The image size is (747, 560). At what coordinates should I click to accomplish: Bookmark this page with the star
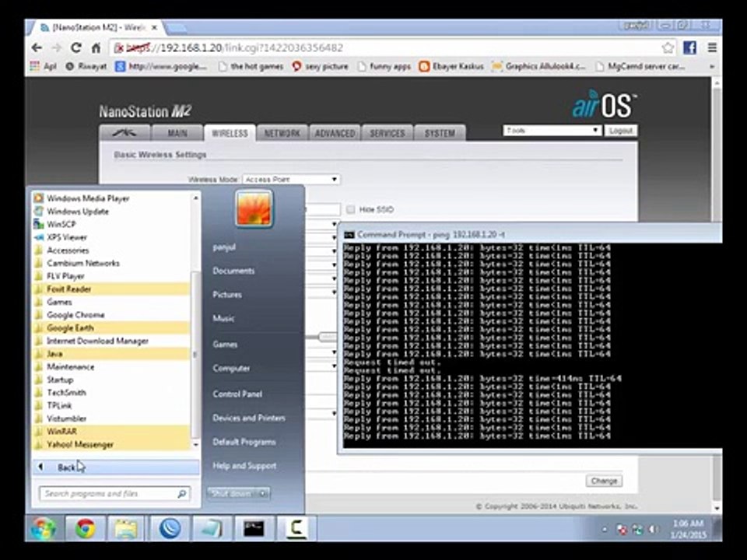pyautogui.click(x=668, y=47)
